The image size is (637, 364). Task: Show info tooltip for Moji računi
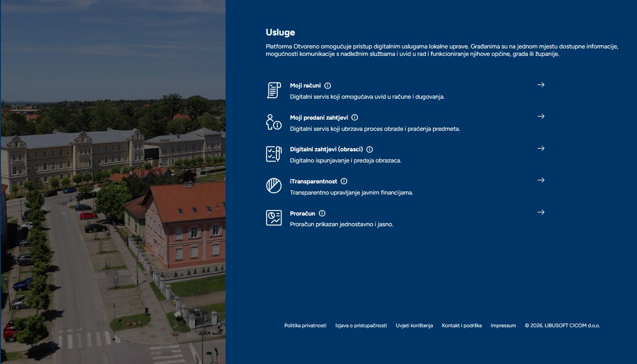click(x=328, y=86)
